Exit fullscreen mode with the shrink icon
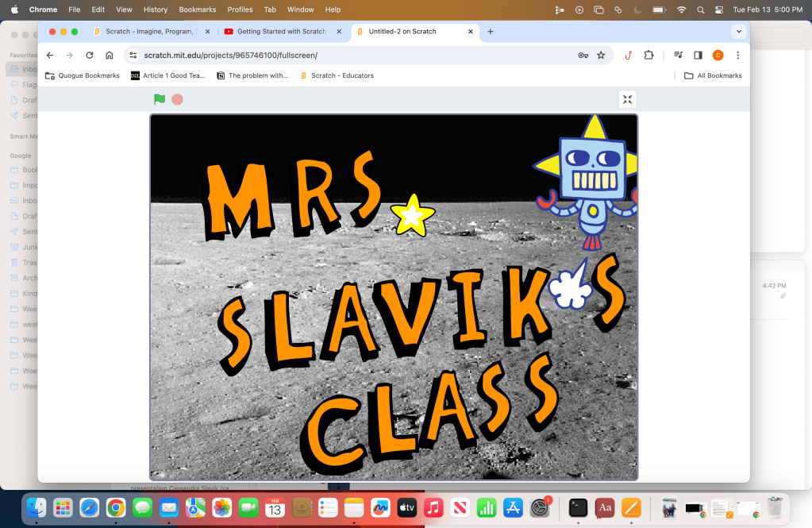Image resolution: width=812 pixels, height=528 pixels. tap(627, 99)
